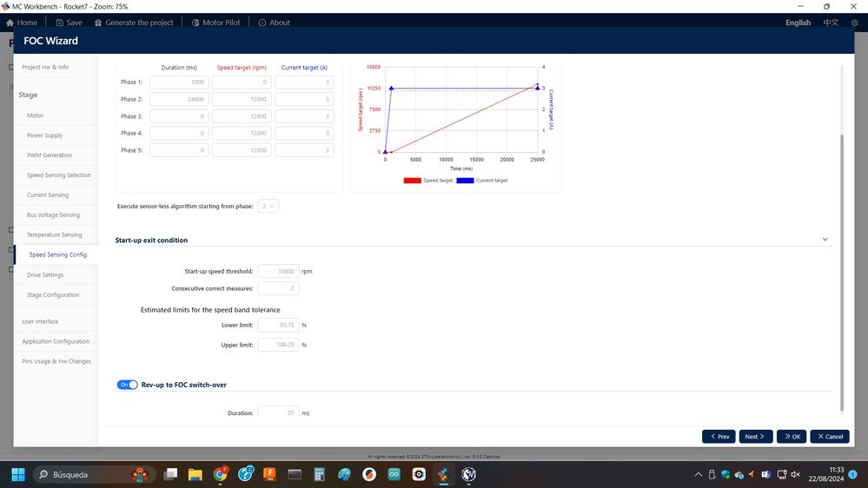Click the Save disk icon
Screen dimensions: 868x488
point(60,23)
